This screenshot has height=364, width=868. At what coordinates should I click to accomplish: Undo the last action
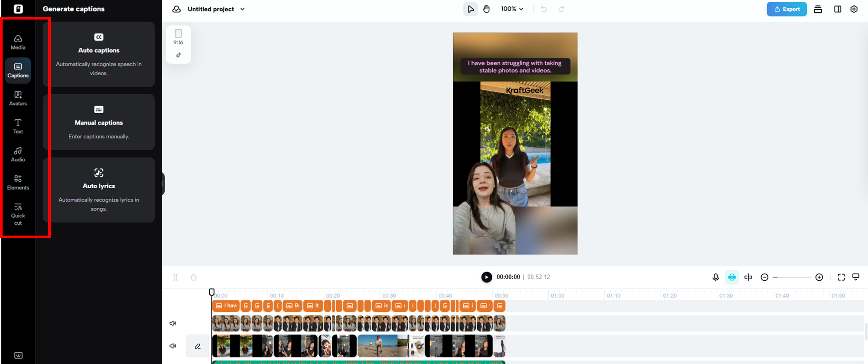tap(543, 9)
